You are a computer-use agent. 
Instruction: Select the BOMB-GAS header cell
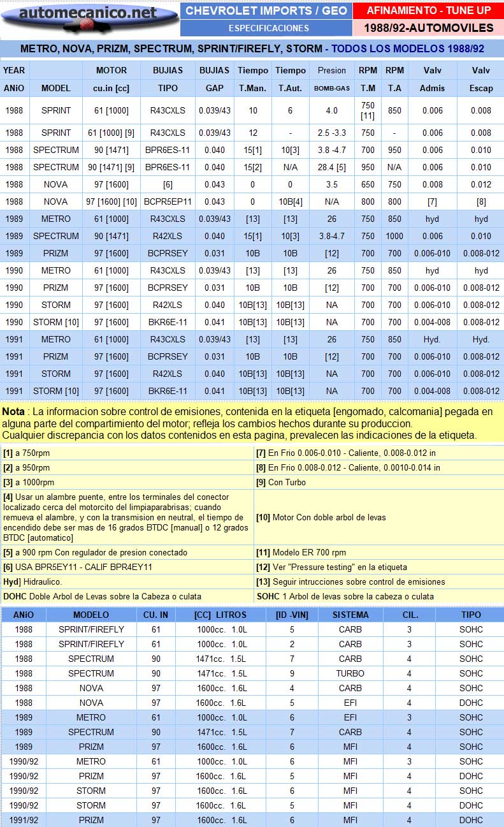point(332,89)
